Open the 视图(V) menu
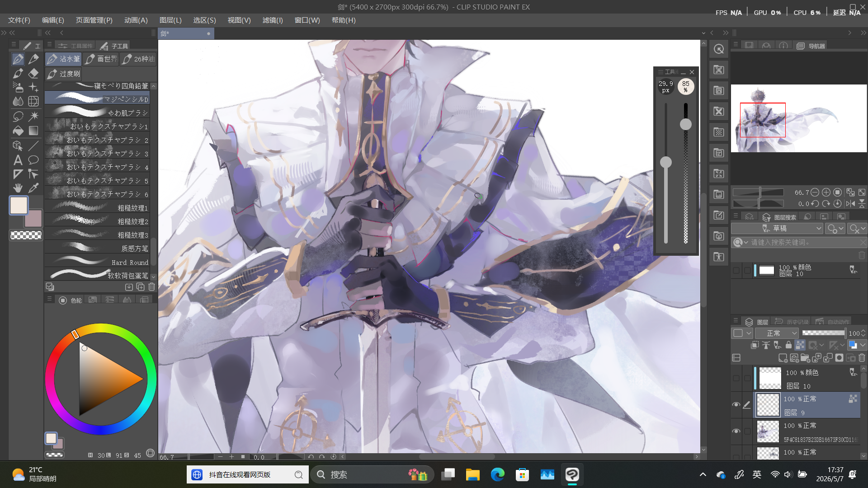This screenshot has height=488, width=868. 239,20
